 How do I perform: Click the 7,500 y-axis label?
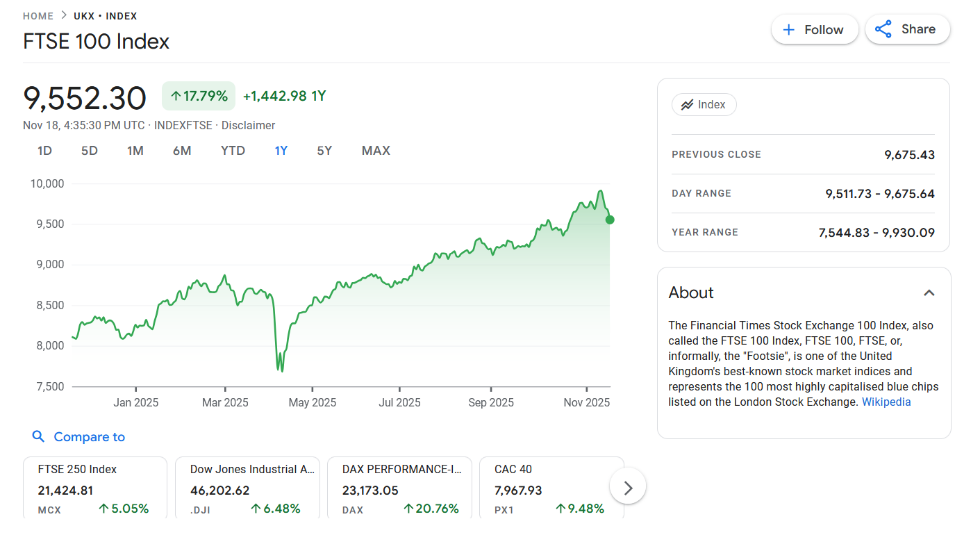pyautogui.click(x=50, y=386)
